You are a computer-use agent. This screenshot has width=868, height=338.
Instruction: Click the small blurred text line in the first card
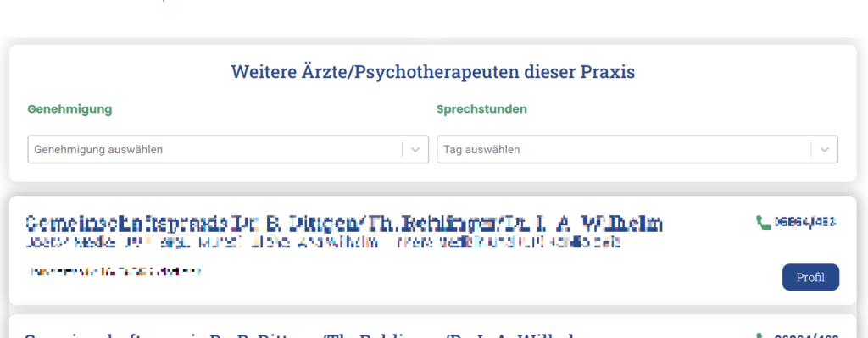coord(115,272)
